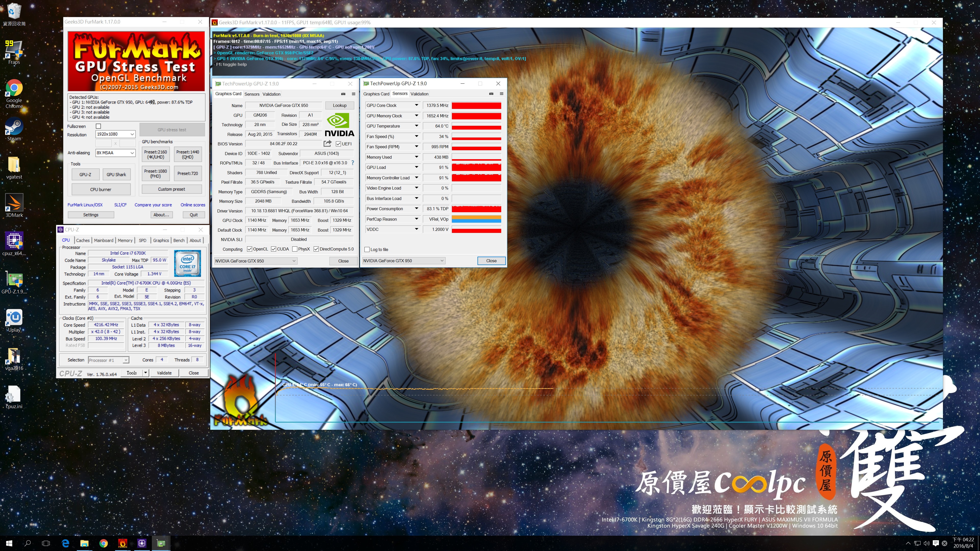Switch to FurMark via its taskbar icon
The width and height of the screenshot is (980, 551).
122,543
